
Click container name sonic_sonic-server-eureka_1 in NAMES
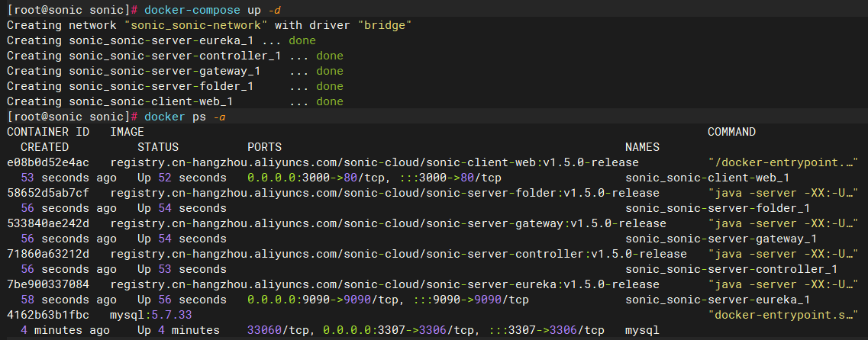click(x=718, y=300)
